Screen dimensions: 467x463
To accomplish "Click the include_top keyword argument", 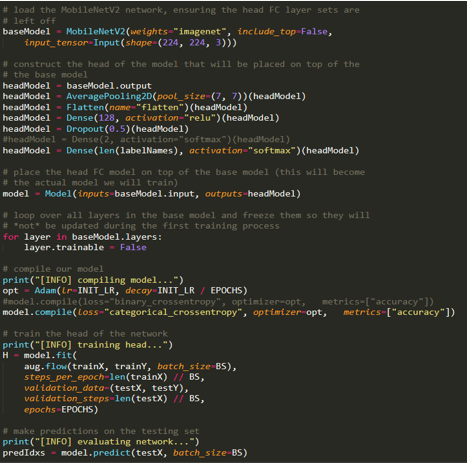I will pos(267,32).
